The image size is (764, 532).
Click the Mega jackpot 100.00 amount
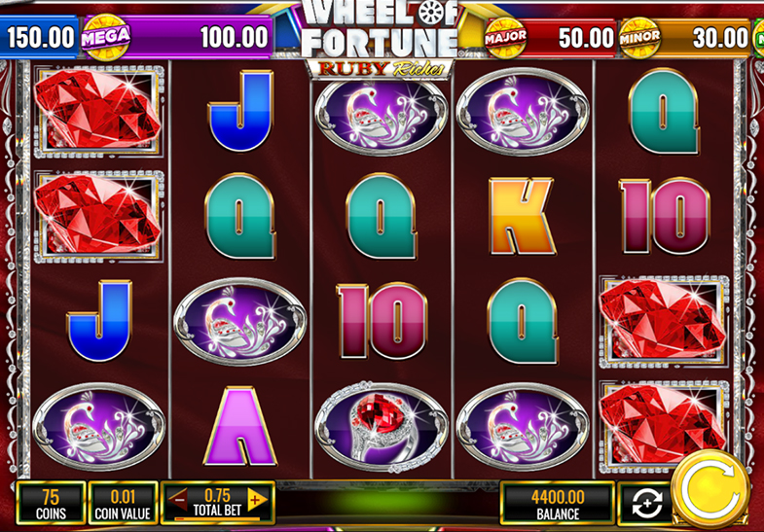pos(235,37)
